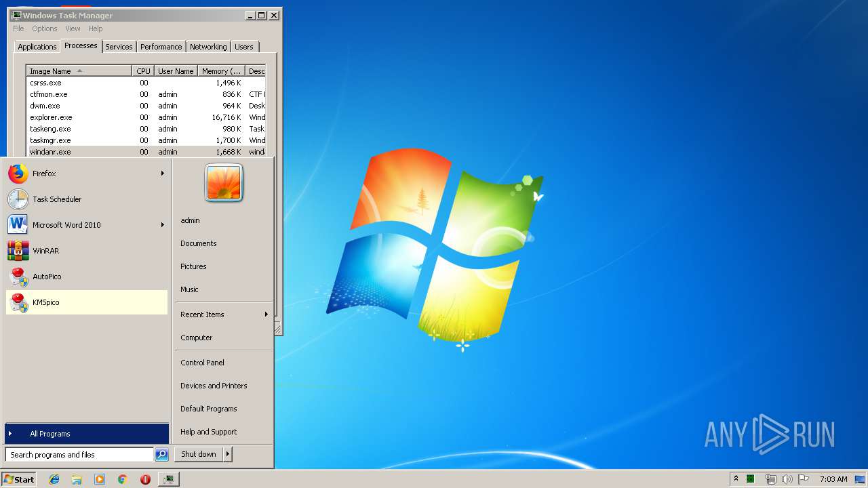Screen dimensions: 868x488
Task: Launch Task Scheduler from Start menu
Action: coord(86,199)
